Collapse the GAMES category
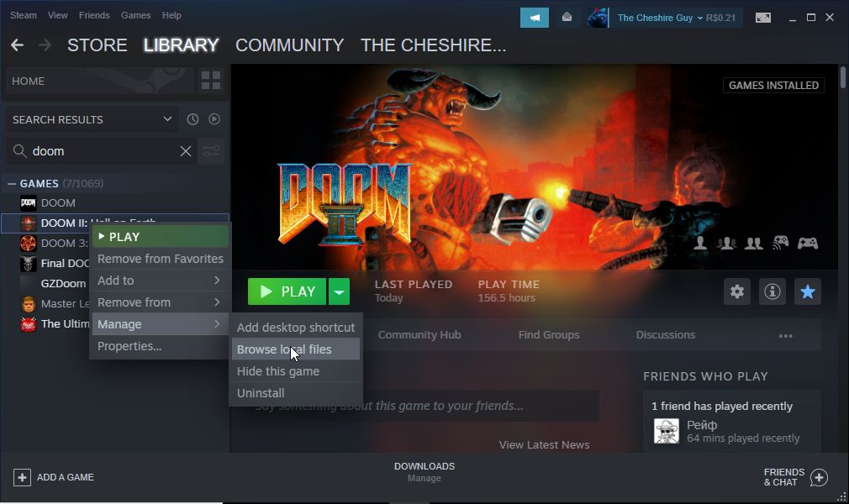 (12, 183)
